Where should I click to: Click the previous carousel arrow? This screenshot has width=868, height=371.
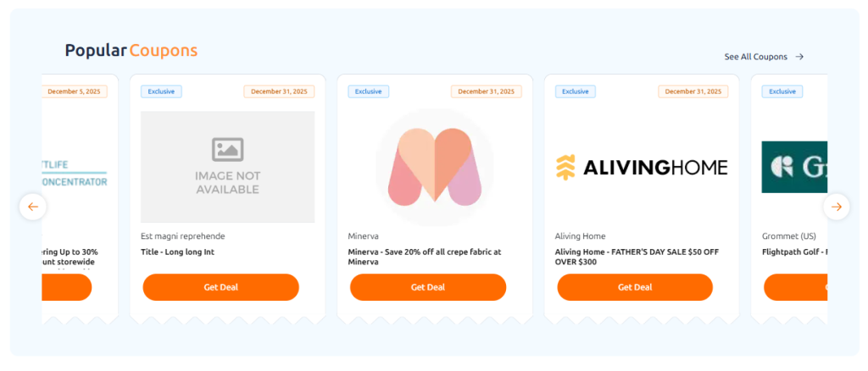tap(33, 207)
